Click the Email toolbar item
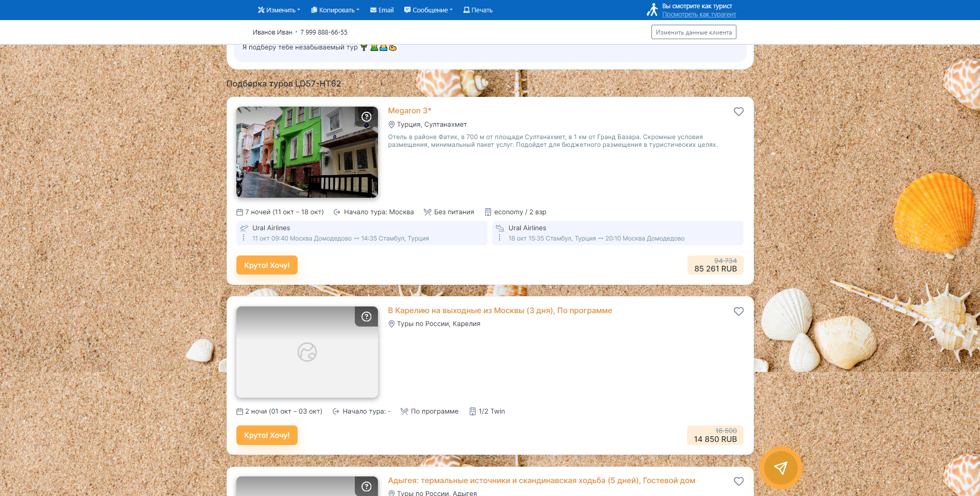The width and height of the screenshot is (980, 496). pyautogui.click(x=382, y=10)
